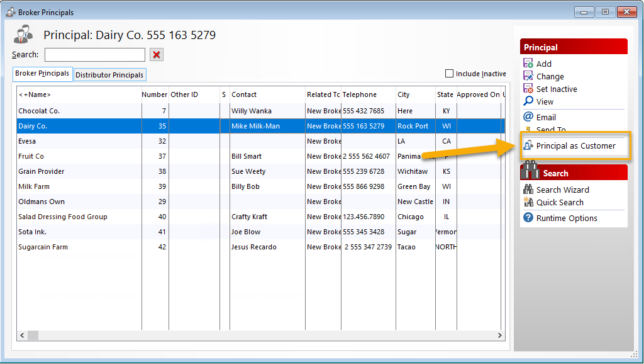Sort by the Name column header

click(79, 94)
